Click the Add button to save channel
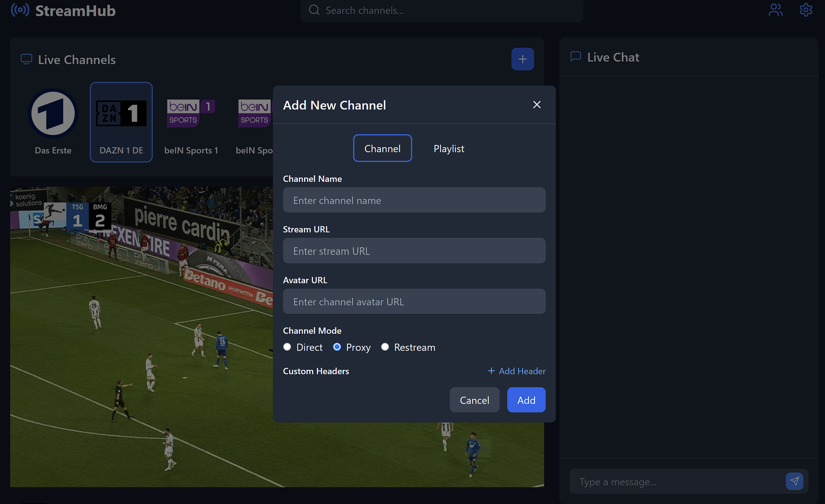Viewport: 825px width, 504px height. tap(526, 399)
